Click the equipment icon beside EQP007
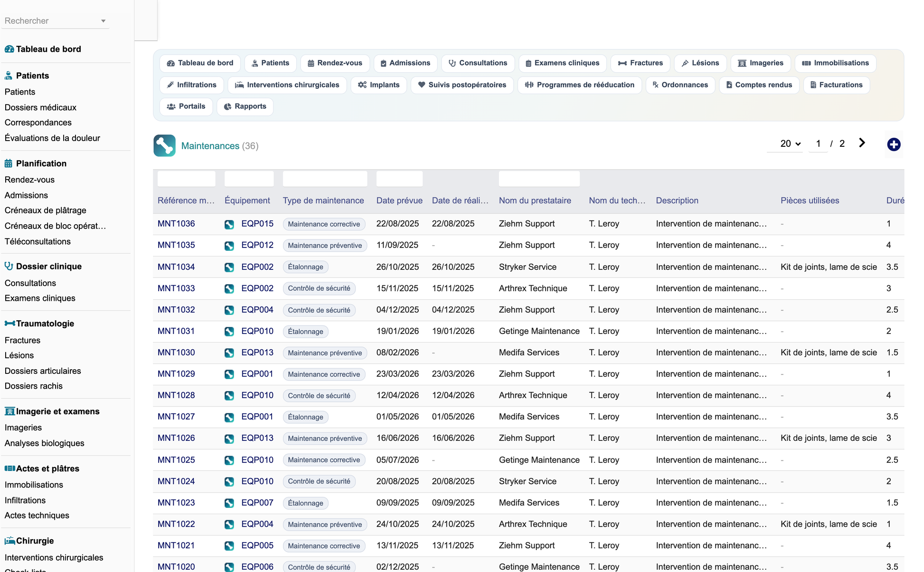 click(229, 503)
